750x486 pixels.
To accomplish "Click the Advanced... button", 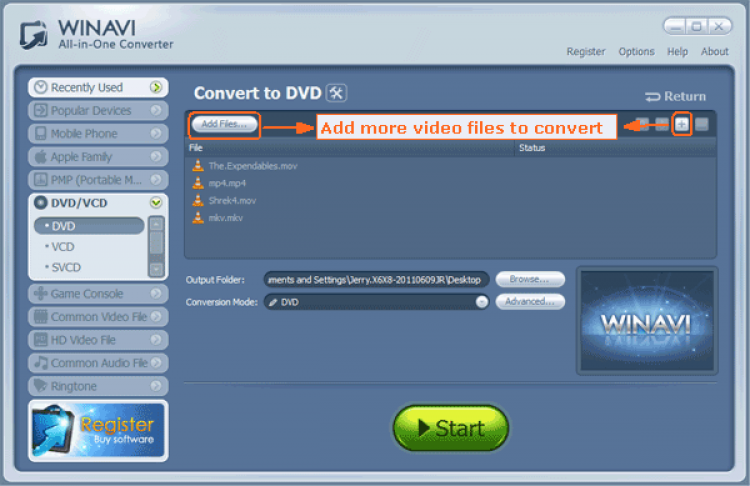I will tap(530, 302).
